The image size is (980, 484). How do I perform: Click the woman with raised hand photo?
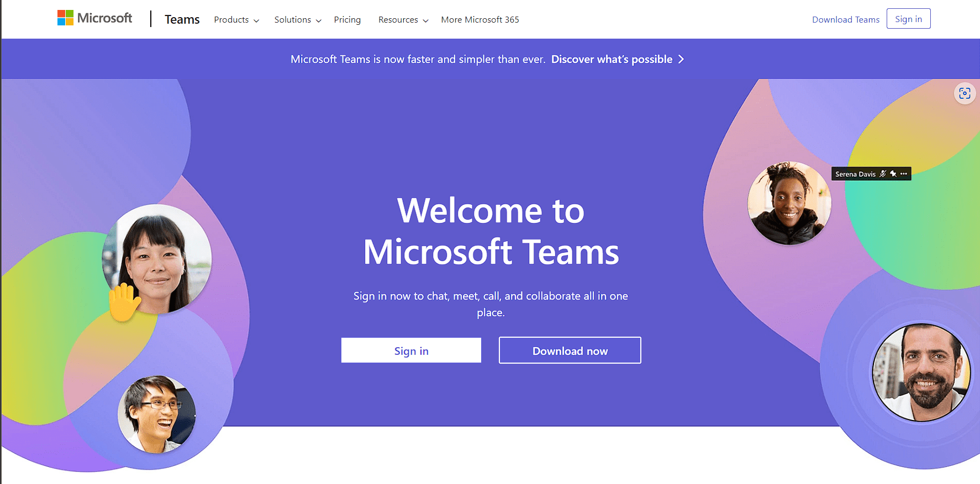(x=157, y=259)
